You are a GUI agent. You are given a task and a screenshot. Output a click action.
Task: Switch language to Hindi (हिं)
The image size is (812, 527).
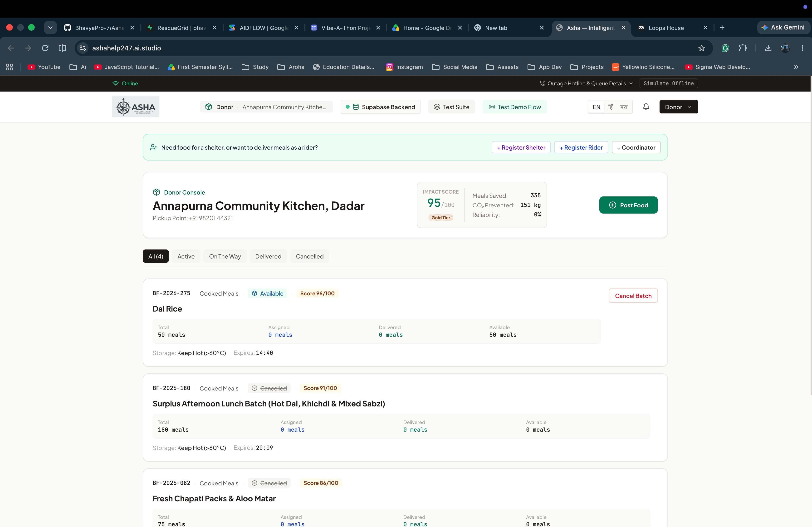pos(610,107)
